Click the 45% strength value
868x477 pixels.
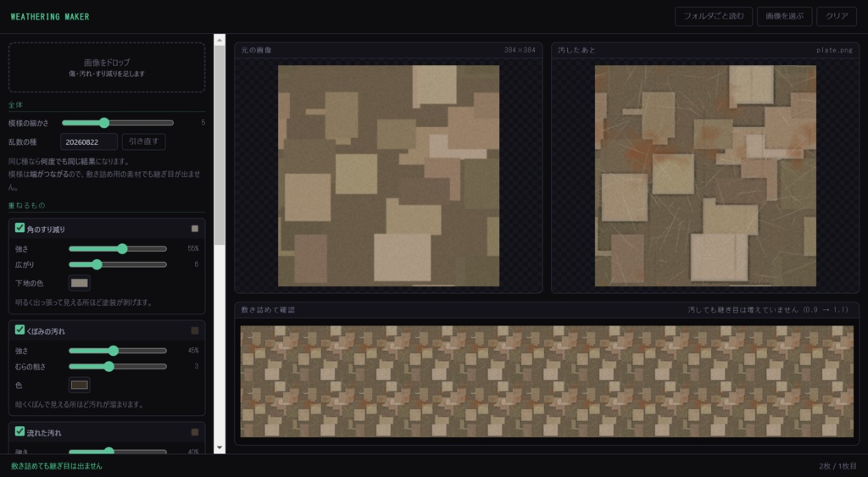click(x=192, y=351)
